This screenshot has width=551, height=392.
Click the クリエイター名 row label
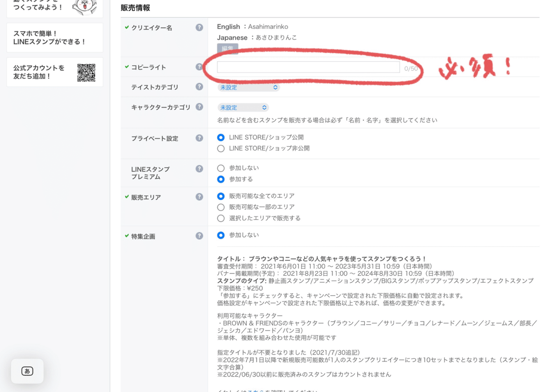coord(152,28)
